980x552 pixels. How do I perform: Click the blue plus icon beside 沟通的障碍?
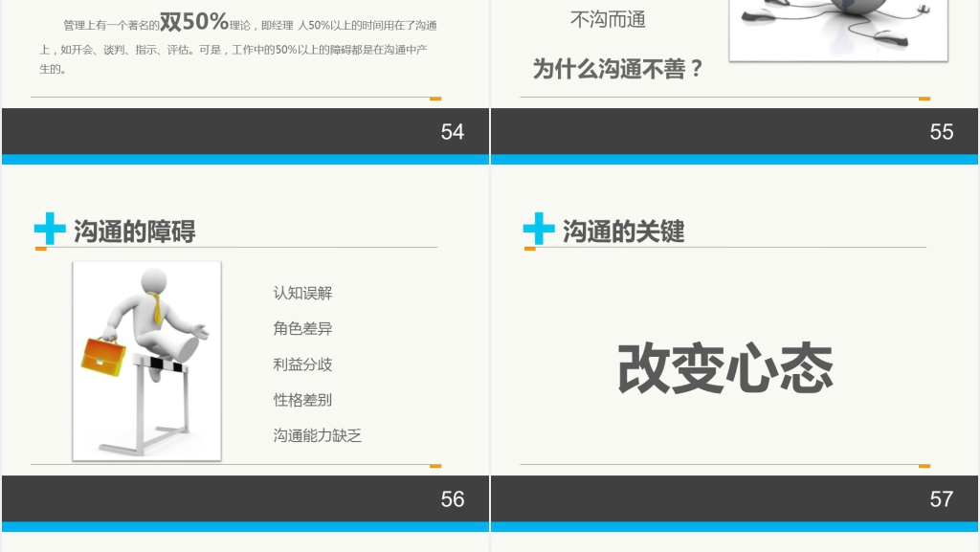(x=50, y=229)
